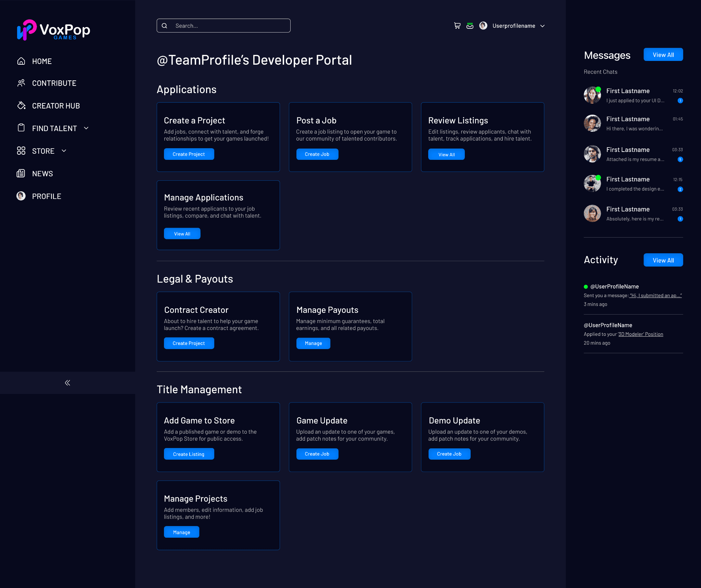Click the News newspaper icon
Image resolution: width=701 pixels, height=588 pixels.
click(x=21, y=173)
